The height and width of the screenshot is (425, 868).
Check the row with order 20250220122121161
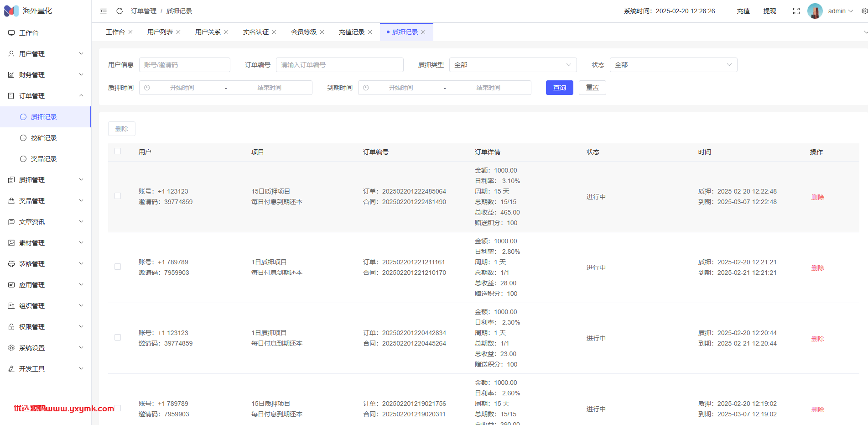tap(118, 267)
